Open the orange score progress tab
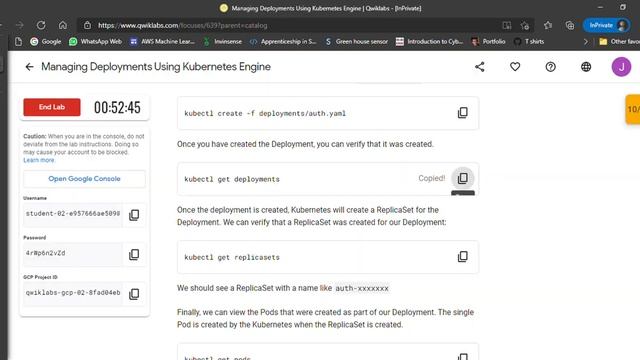640x360 pixels. pyautogui.click(x=633, y=109)
